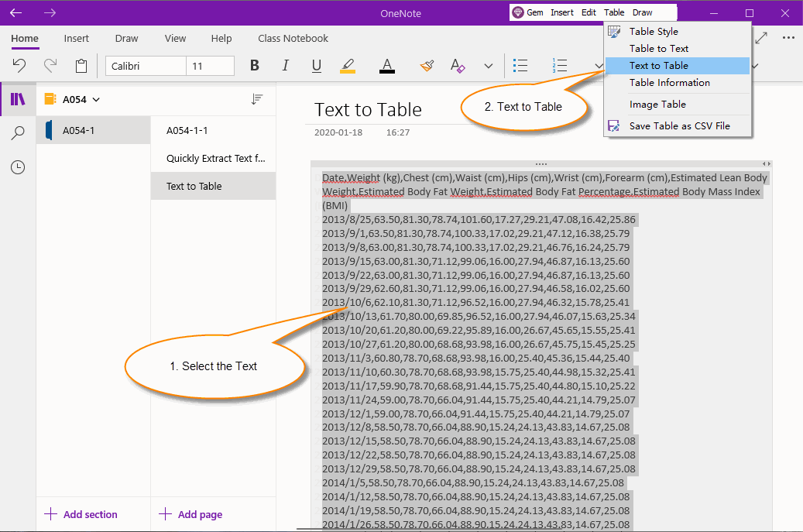This screenshot has height=532, width=803.
Task: Open the font size combo box
Action: (x=210, y=66)
